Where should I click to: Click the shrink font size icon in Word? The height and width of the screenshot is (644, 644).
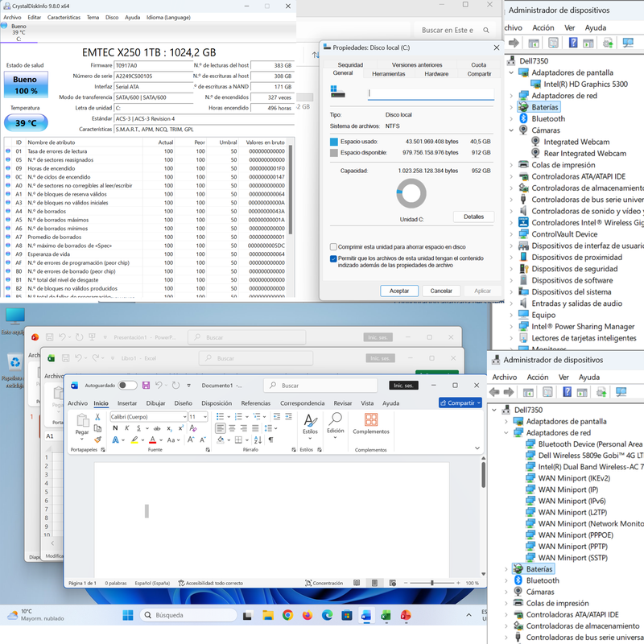pos(203,440)
